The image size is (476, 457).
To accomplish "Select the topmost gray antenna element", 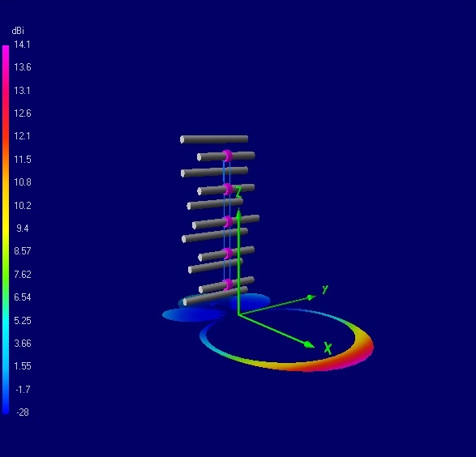I will pos(214,139).
